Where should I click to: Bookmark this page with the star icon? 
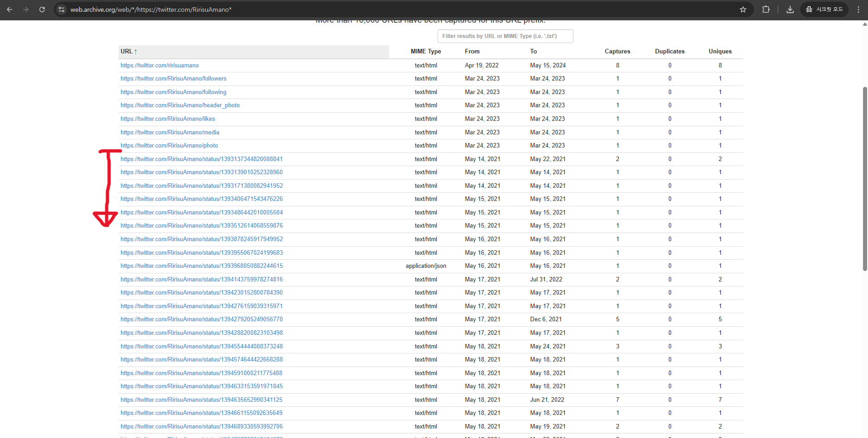(743, 10)
